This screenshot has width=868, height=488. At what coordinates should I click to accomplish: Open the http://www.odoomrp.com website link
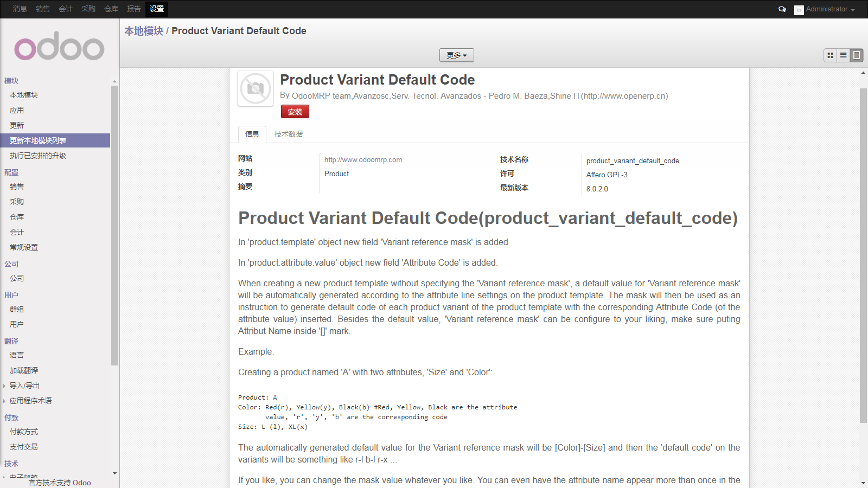(363, 160)
